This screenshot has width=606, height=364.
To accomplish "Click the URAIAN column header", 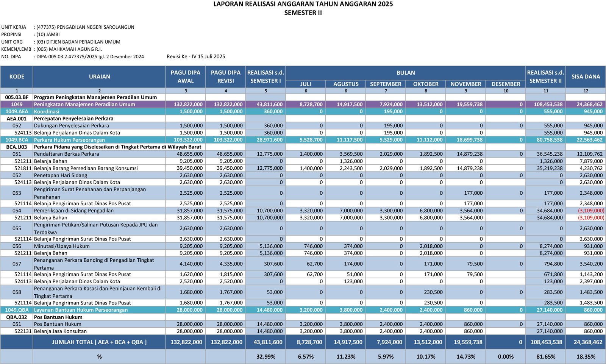I will [99, 77].
